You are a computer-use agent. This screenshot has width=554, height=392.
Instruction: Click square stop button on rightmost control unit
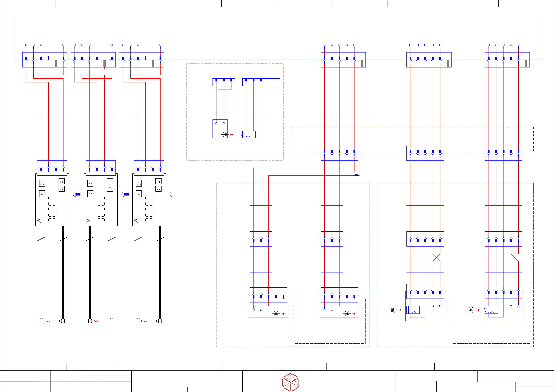click(x=159, y=181)
